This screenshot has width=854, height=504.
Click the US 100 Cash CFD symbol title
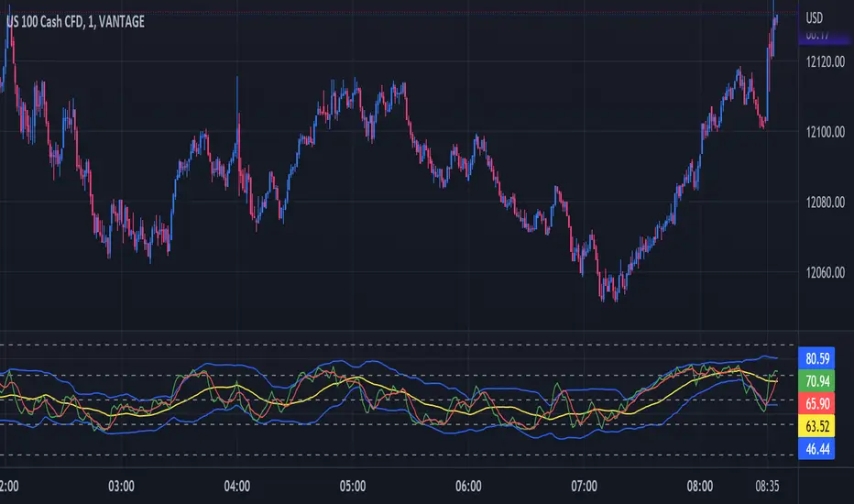76,22
